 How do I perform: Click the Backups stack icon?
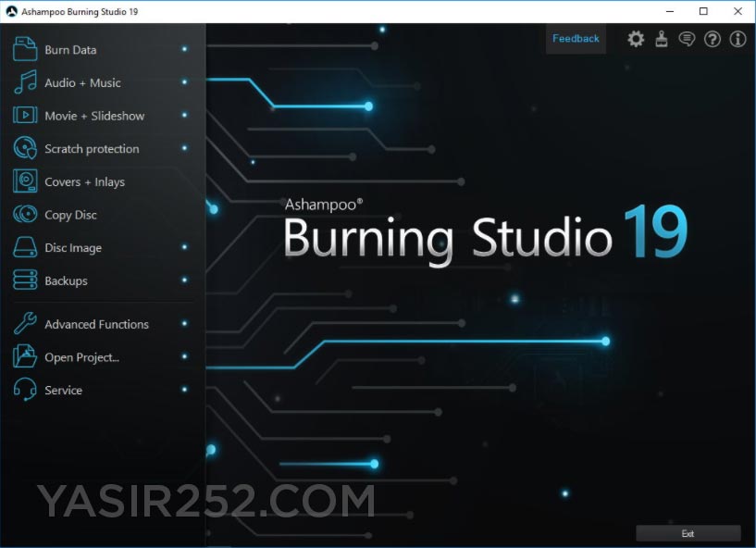click(x=25, y=280)
